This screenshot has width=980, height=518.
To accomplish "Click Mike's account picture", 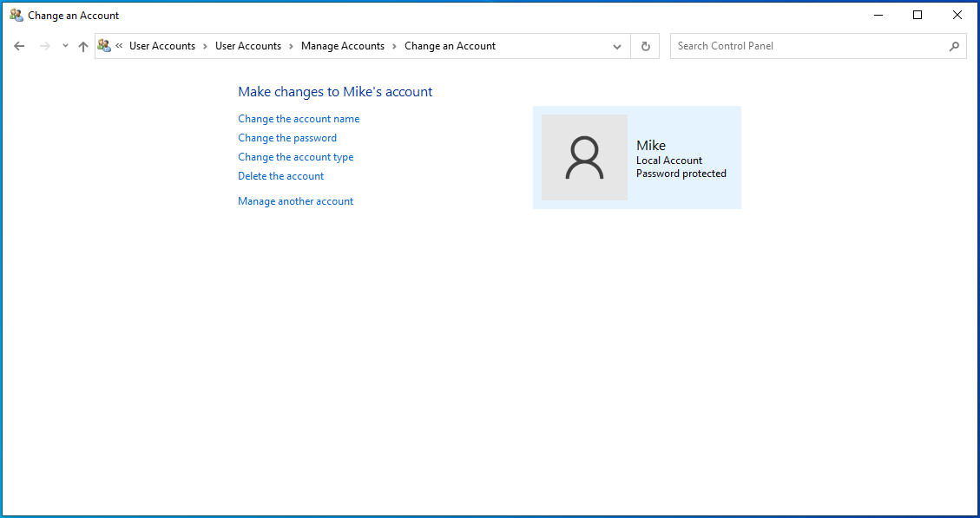I will point(584,158).
